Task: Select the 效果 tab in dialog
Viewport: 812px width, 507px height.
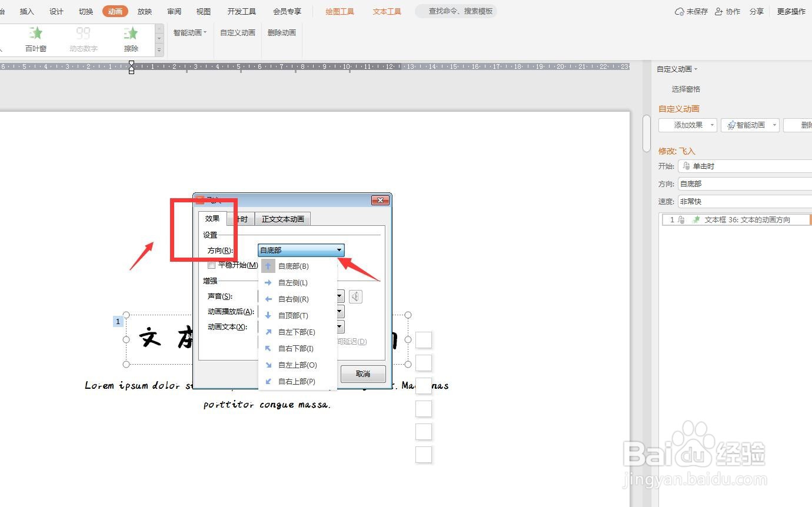Action: pos(212,219)
